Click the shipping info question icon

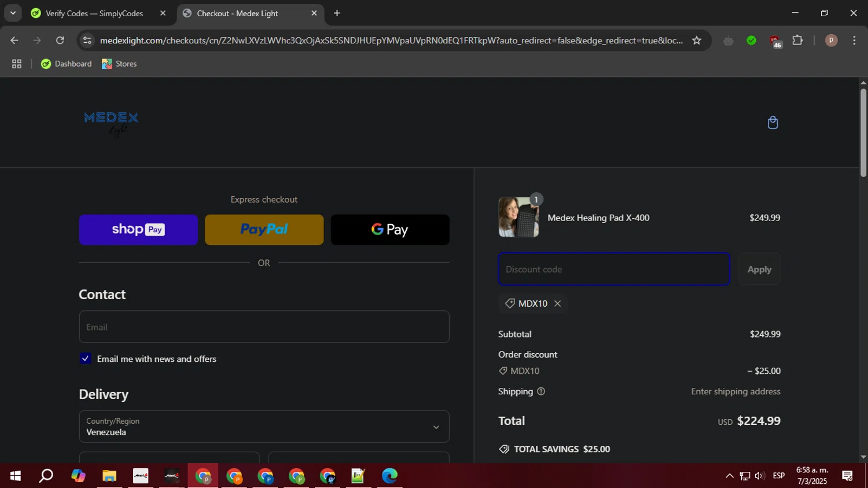coord(541,391)
